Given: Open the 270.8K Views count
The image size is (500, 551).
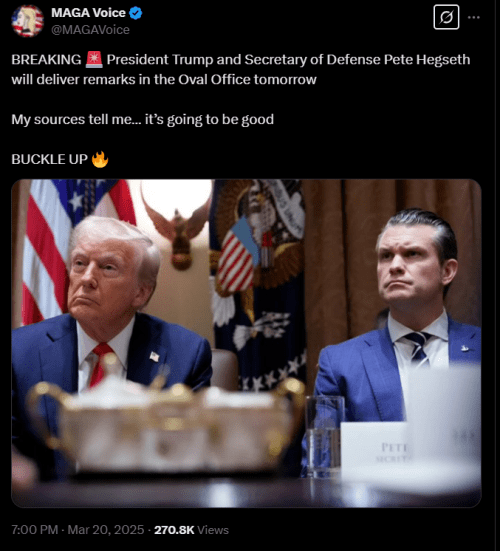Looking at the screenshot, I should click(191, 530).
